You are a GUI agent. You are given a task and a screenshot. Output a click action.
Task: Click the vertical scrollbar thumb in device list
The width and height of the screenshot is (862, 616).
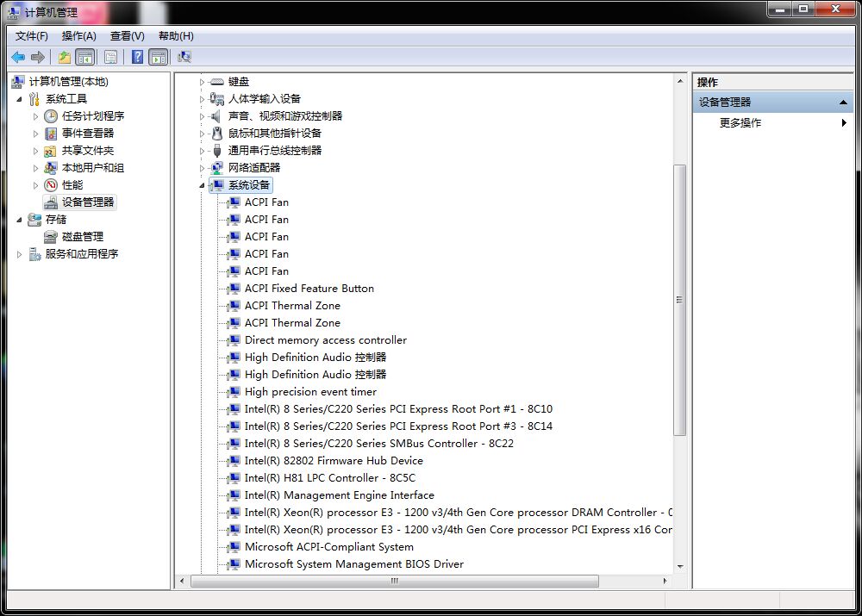pos(679,300)
